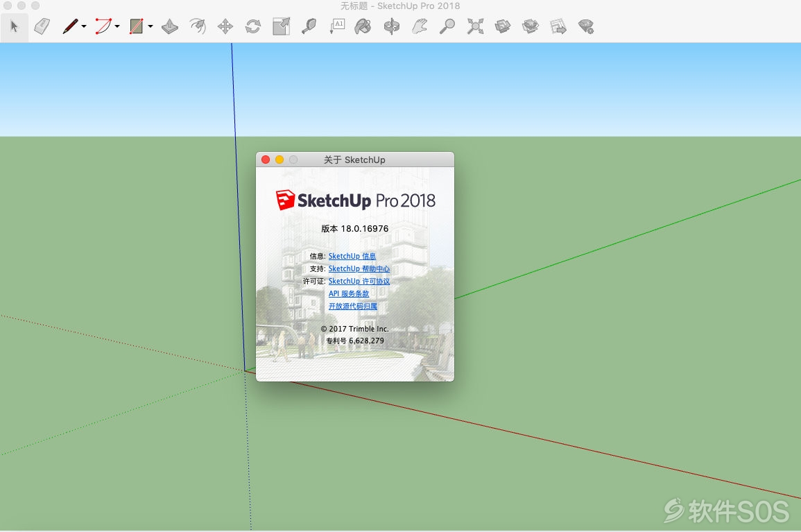Minimize the 关于 SketchUp dialog

(x=279, y=160)
